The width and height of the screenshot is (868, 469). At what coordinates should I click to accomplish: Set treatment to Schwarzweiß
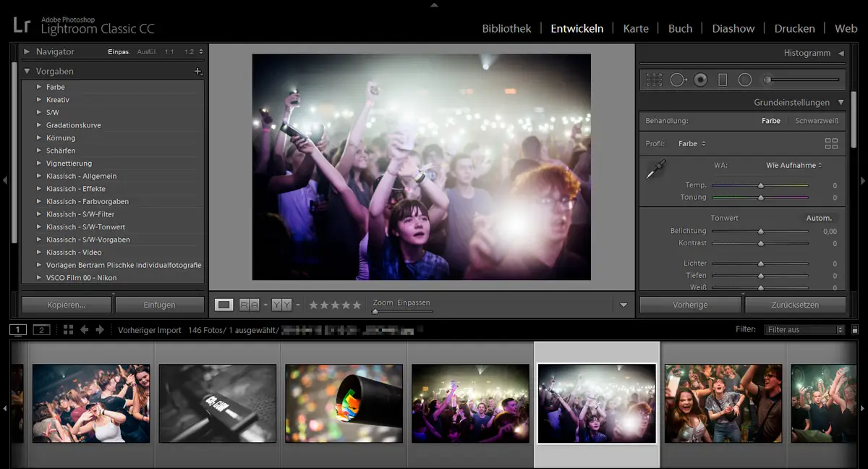coord(817,121)
